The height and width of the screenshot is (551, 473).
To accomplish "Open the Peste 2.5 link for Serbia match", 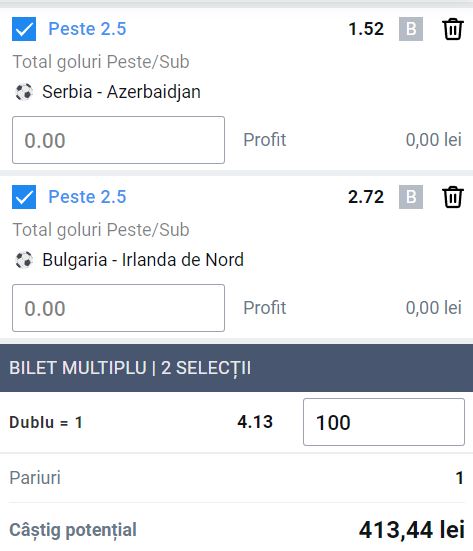I will 87,29.
